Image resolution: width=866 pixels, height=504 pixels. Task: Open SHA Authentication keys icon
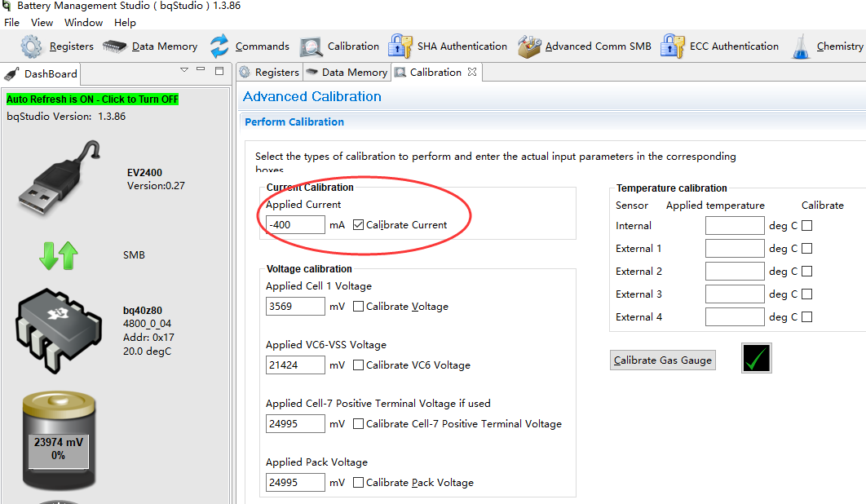(x=400, y=46)
